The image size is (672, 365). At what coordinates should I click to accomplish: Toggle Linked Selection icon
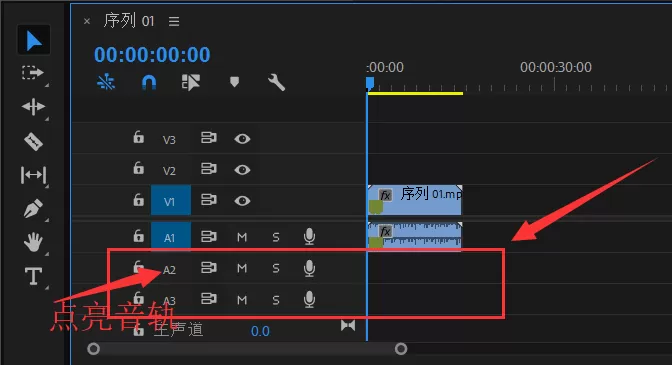click(191, 82)
